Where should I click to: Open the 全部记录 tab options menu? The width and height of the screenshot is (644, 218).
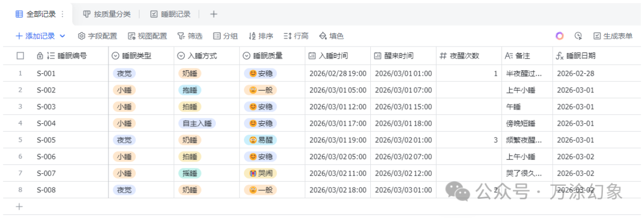point(63,14)
